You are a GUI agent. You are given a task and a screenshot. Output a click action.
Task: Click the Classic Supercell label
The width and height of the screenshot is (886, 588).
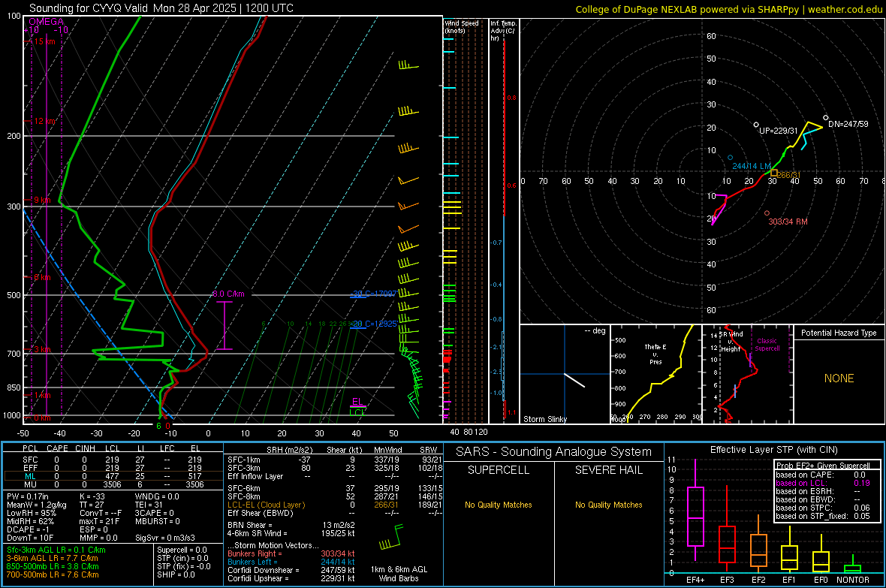point(767,345)
